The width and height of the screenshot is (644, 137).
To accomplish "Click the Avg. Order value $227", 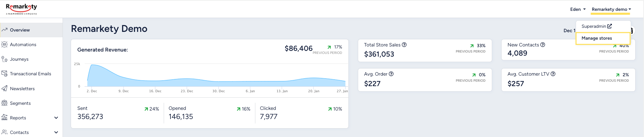I will point(372,84).
